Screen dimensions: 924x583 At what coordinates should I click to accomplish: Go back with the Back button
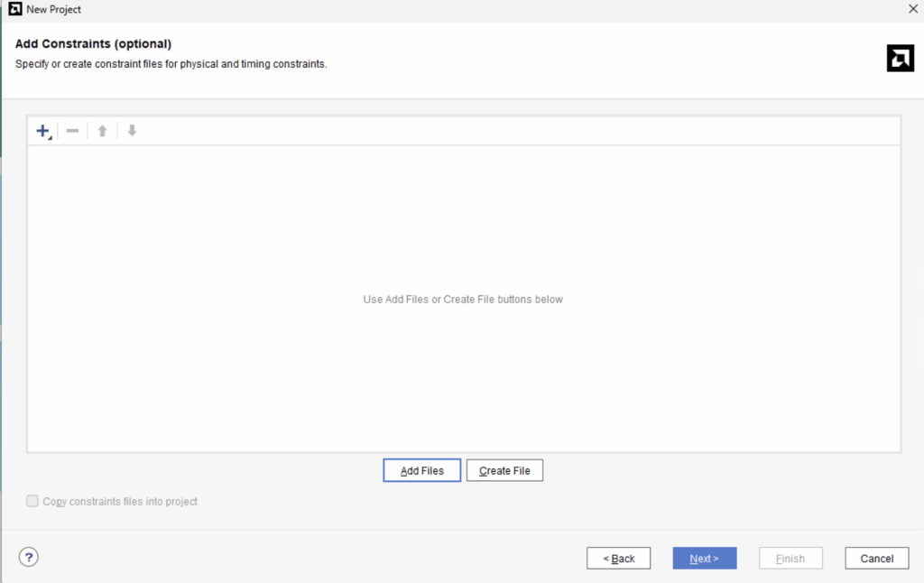[x=618, y=559]
